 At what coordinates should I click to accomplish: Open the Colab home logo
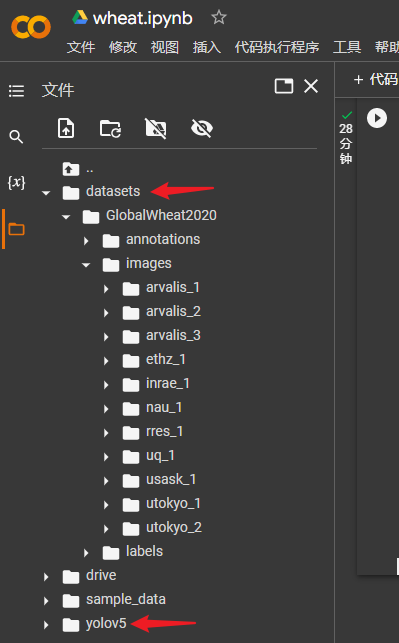click(x=31, y=27)
